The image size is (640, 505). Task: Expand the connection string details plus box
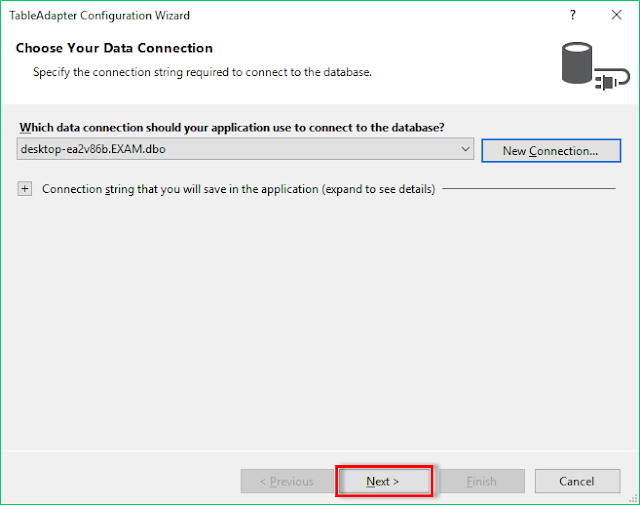tap(25, 188)
